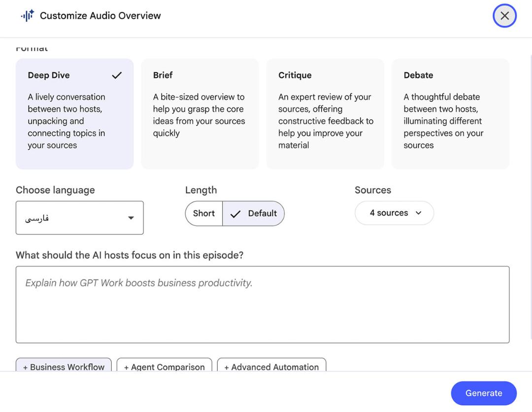
Task: Choose the Brief format card
Action: 200,114
